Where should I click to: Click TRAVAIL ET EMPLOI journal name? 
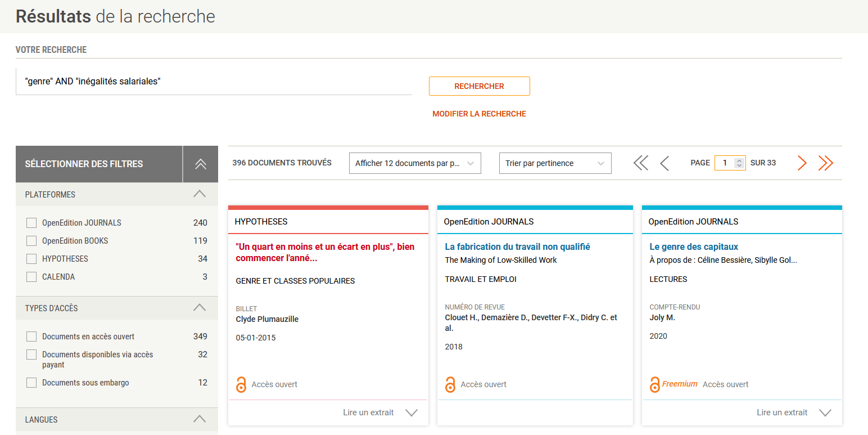[481, 279]
